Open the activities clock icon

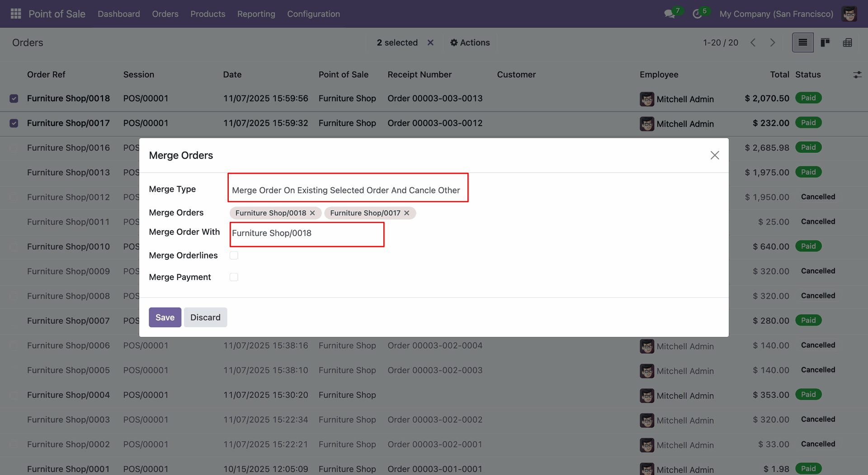point(697,14)
